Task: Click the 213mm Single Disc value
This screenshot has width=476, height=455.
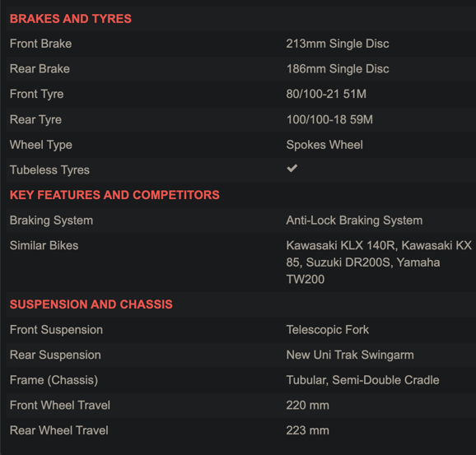Action: coord(338,44)
